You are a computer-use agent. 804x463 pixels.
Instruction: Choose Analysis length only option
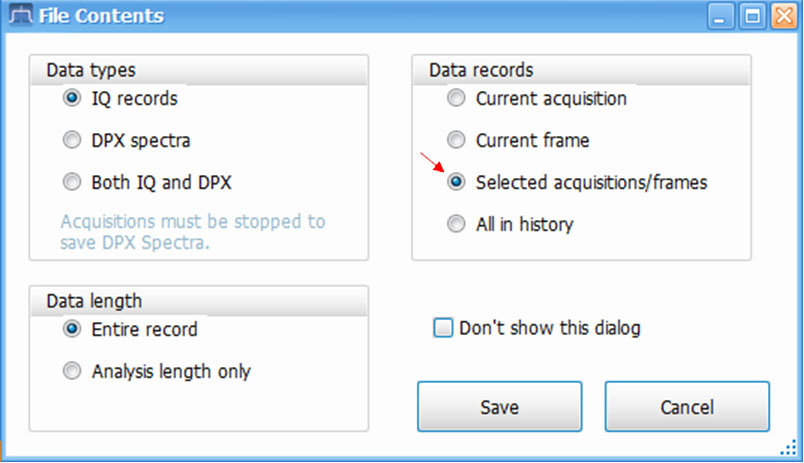pos(71,372)
